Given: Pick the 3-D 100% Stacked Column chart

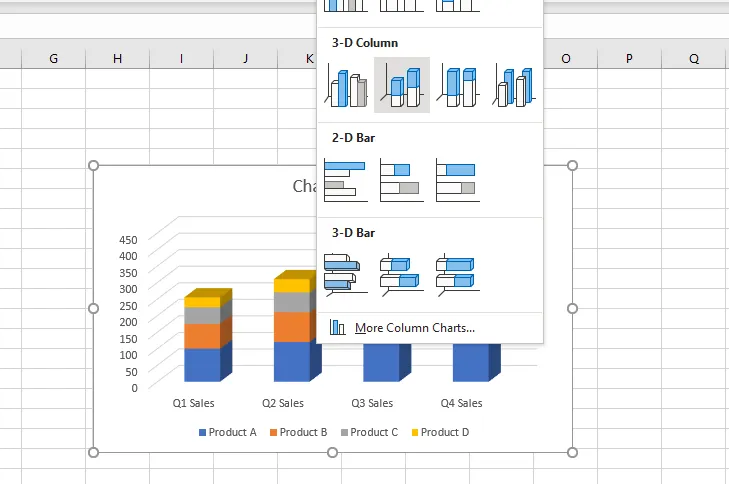Looking at the screenshot, I should click(x=458, y=86).
